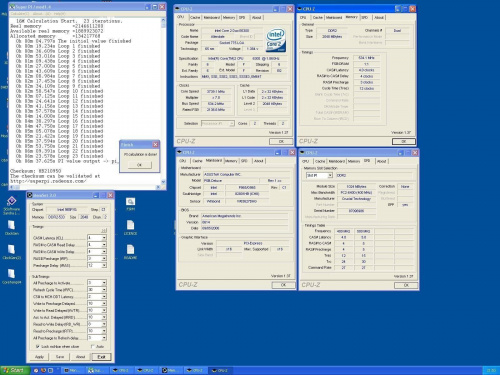Image resolution: width=500 pixels, height=375 pixels.
Task: Switch to Cache tab in CPU-Z Motherboard window
Action: coord(197,161)
